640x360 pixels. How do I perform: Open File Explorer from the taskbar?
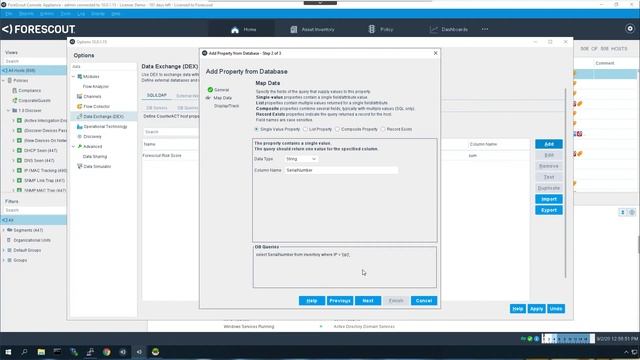(x=41, y=352)
